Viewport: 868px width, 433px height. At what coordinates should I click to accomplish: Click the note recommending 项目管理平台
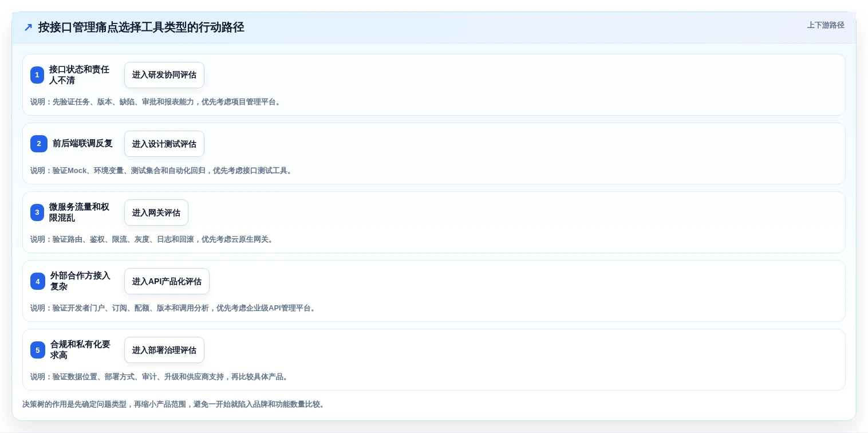[156, 102]
